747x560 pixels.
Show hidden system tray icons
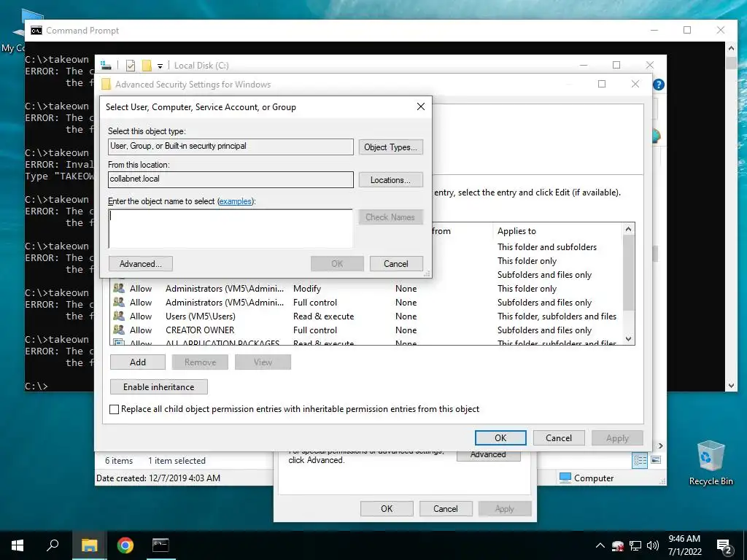click(x=600, y=545)
